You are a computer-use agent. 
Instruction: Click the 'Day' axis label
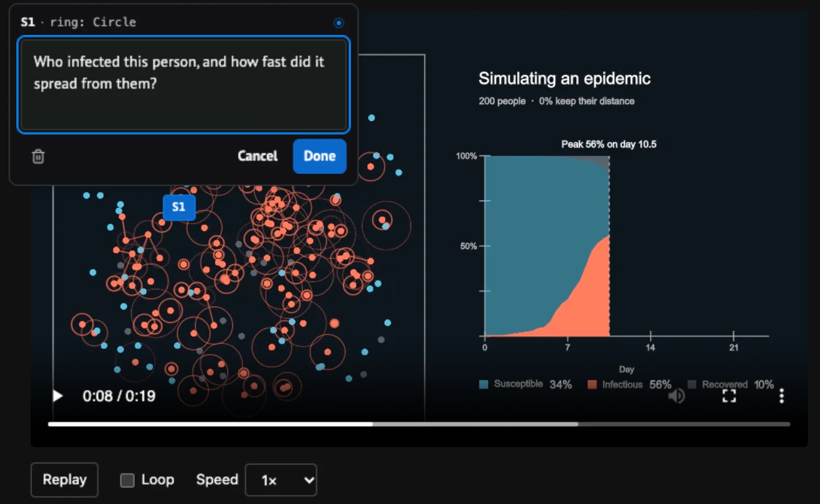626,370
